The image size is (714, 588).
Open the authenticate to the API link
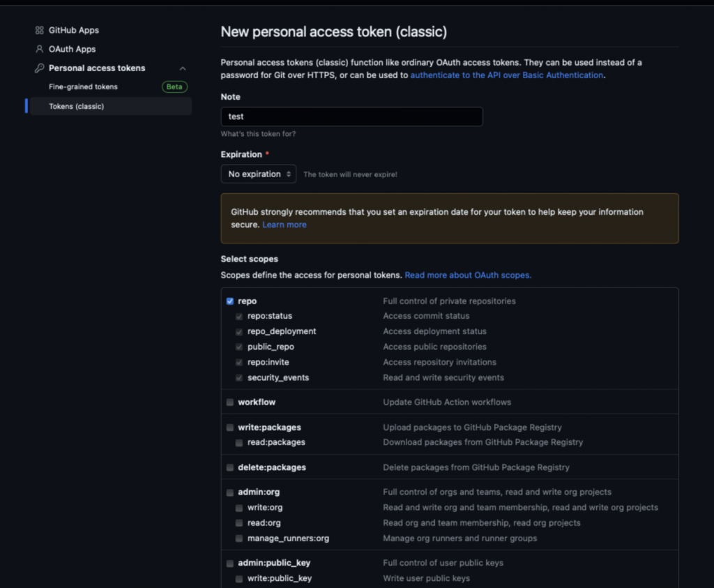tap(506, 75)
